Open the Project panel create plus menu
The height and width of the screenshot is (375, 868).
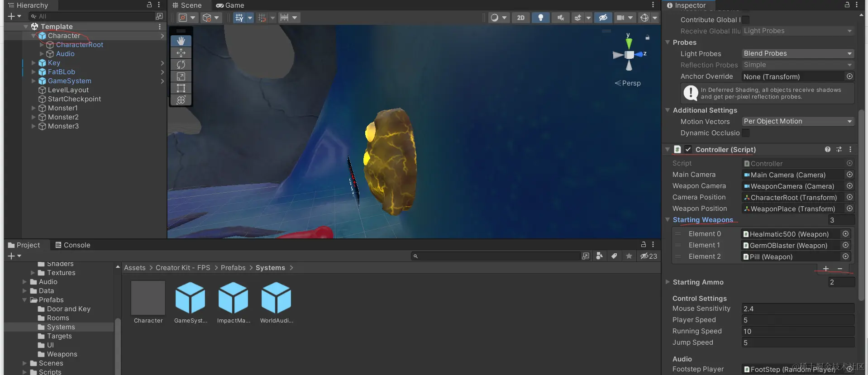click(14, 256)
